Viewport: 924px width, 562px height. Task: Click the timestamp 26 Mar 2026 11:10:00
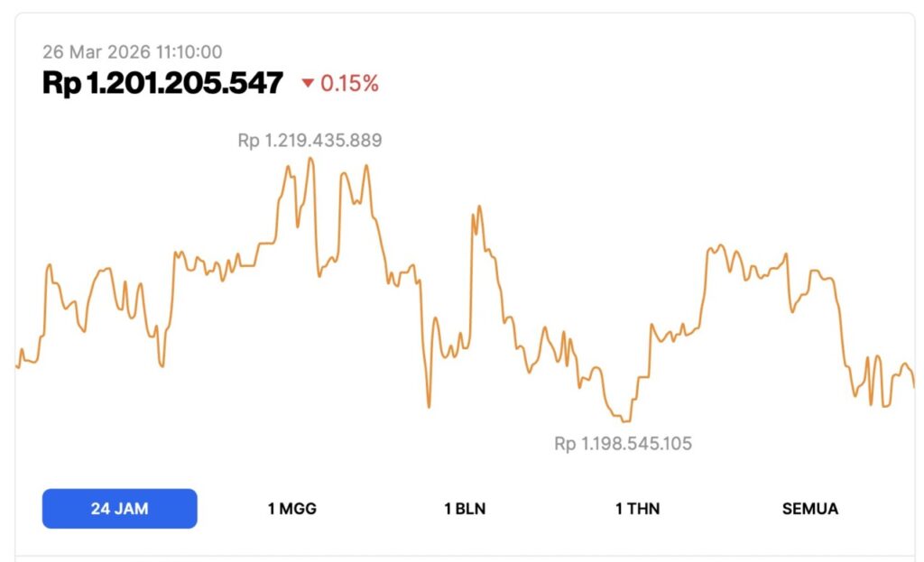pyautogui.click(x=134, y=51)
